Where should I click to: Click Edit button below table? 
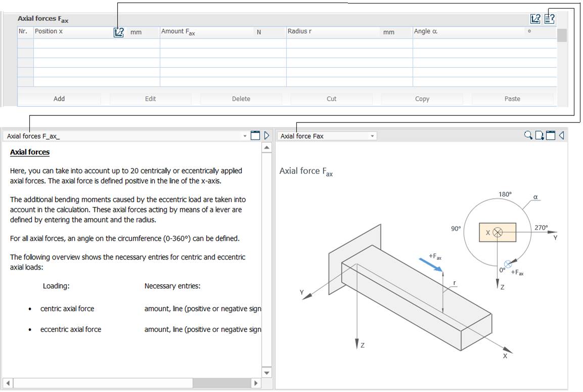pyautogui.click(x=150, y=99)
